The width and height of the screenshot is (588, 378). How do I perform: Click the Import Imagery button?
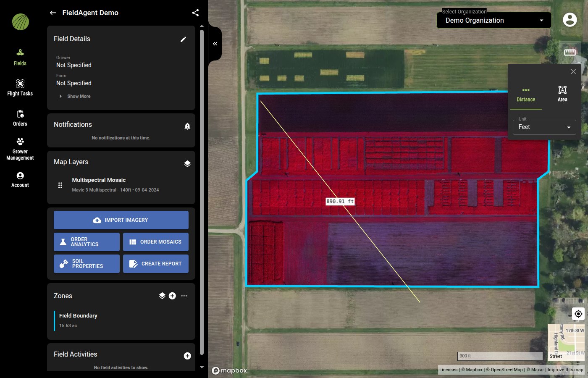click(x=121, y=220)
